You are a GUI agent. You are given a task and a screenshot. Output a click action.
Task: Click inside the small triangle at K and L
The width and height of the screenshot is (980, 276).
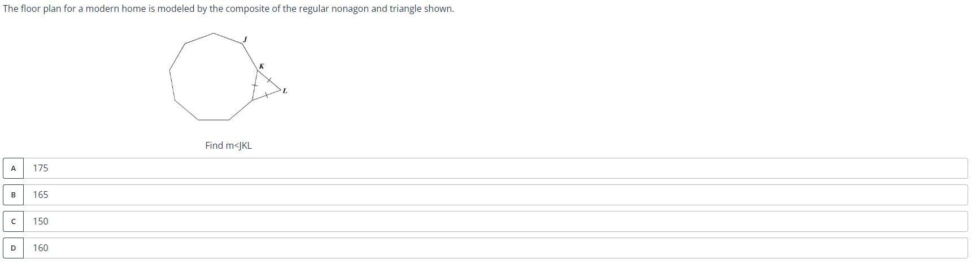click(x=264, y=87)
